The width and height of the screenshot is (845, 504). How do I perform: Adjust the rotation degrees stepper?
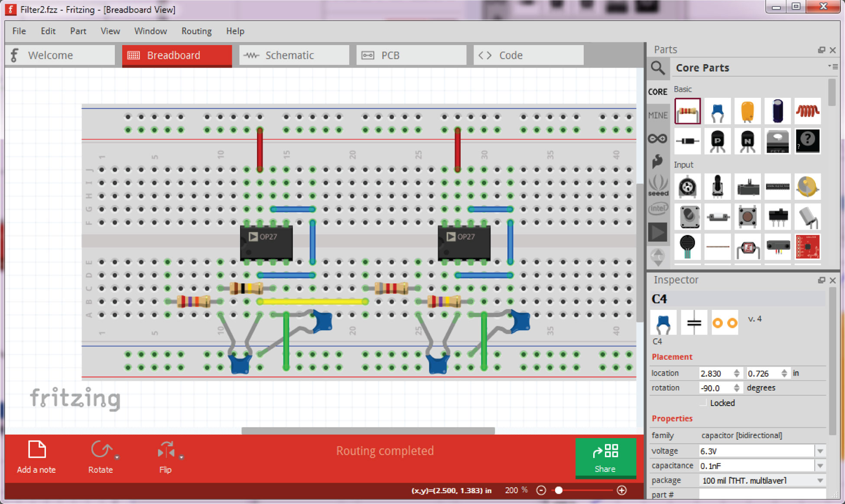tap(737, 388)
